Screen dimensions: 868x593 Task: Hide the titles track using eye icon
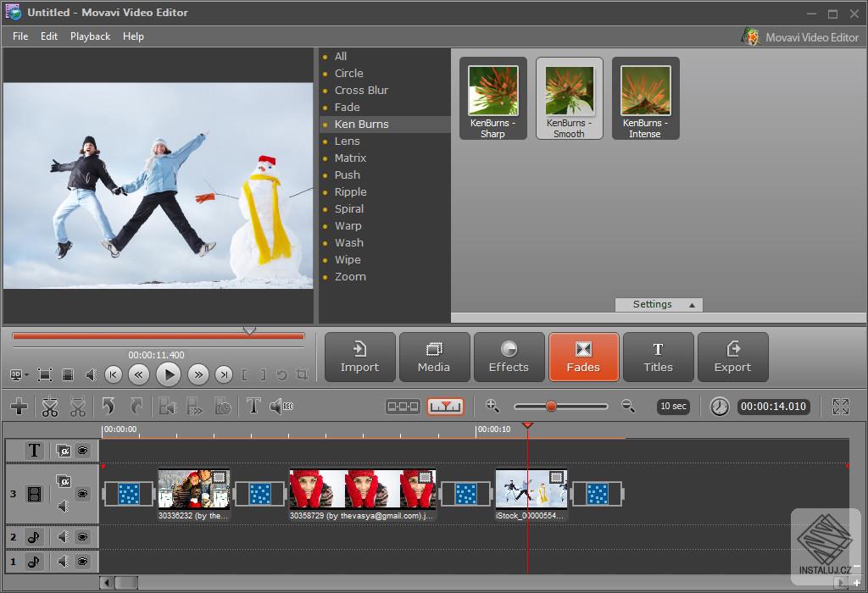[82, 451]
